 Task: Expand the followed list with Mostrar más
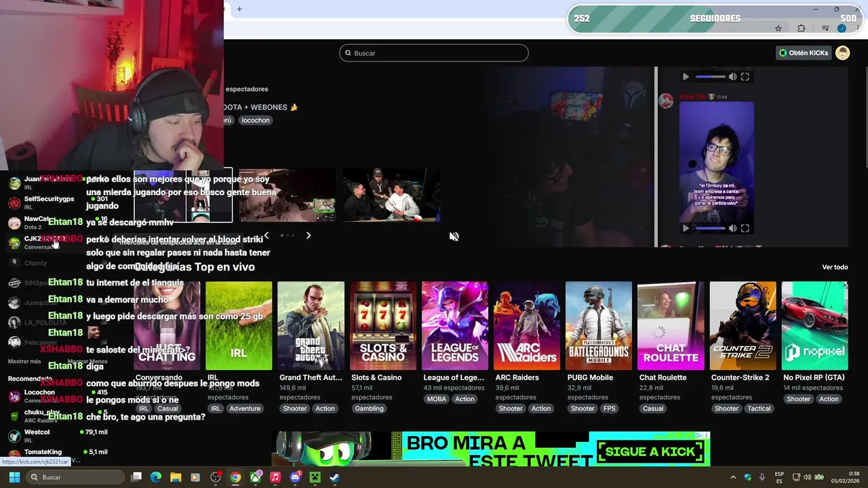24,361
